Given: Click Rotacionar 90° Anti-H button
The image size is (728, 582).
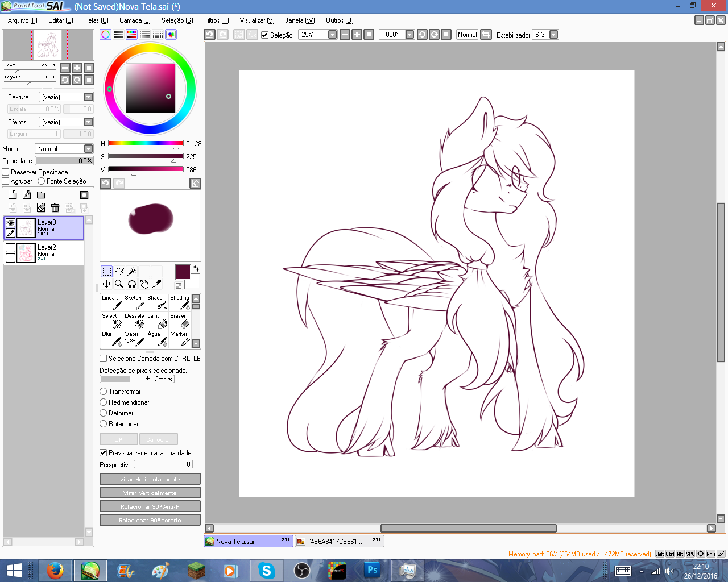Looking at the screenshot, I should click(x=150, y=506).
